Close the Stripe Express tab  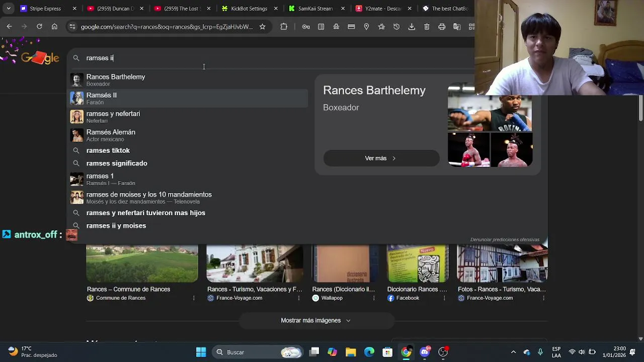[74, 9]
